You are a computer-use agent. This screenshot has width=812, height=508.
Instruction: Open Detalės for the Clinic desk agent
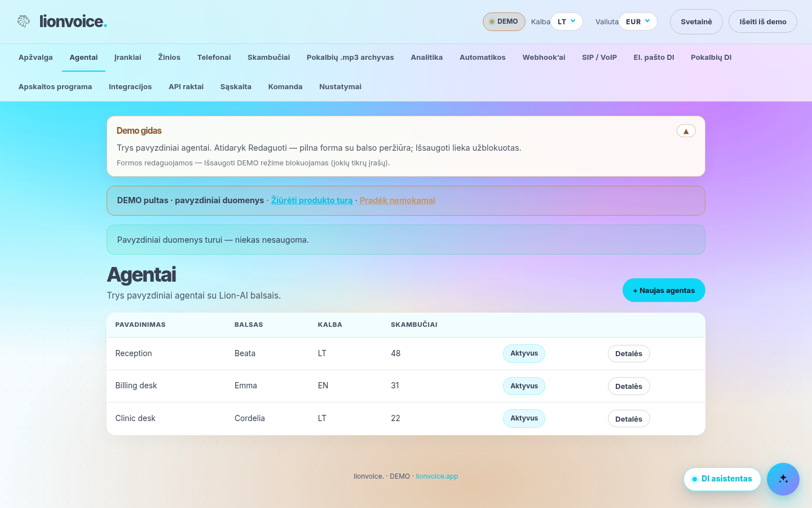[x=629, y=419]
